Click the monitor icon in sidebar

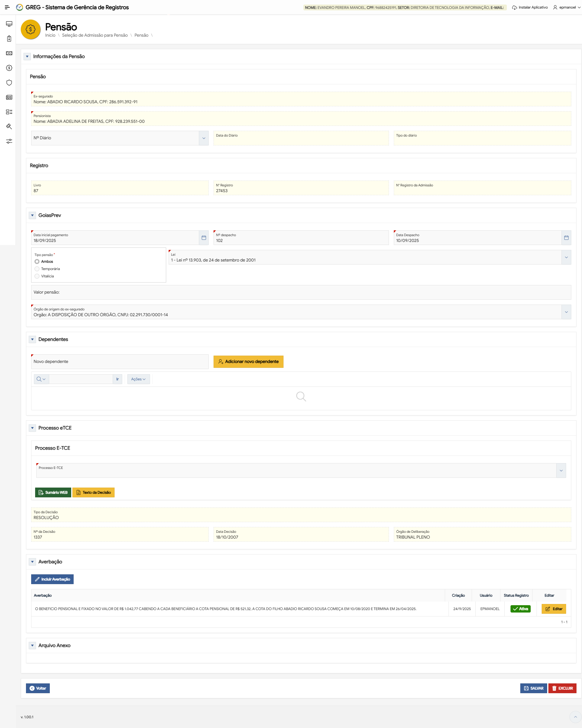point(9,24)
